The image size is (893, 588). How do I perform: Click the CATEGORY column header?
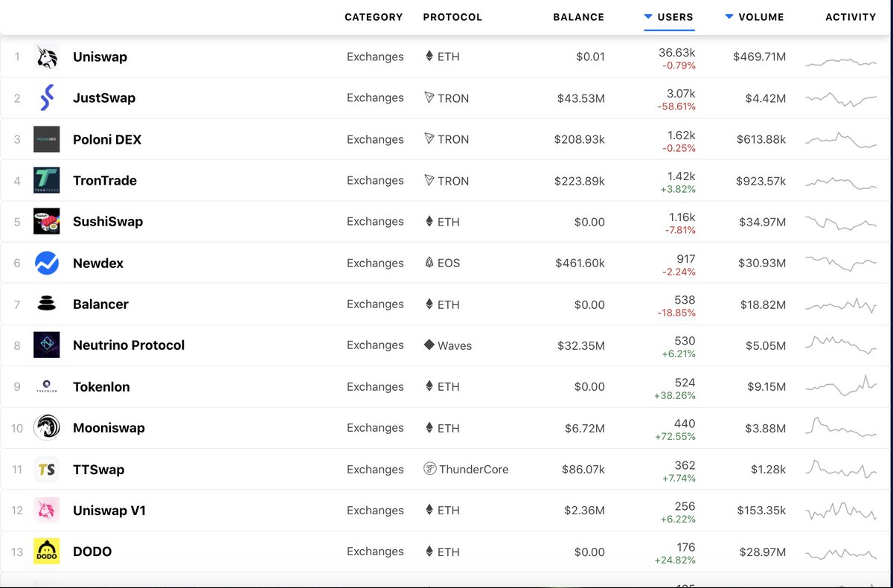click(x=374, y=17)
